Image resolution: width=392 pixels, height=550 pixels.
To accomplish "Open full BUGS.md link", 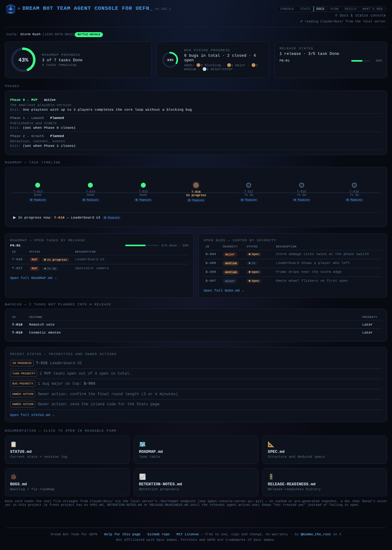I will click(x=224, y=291).
